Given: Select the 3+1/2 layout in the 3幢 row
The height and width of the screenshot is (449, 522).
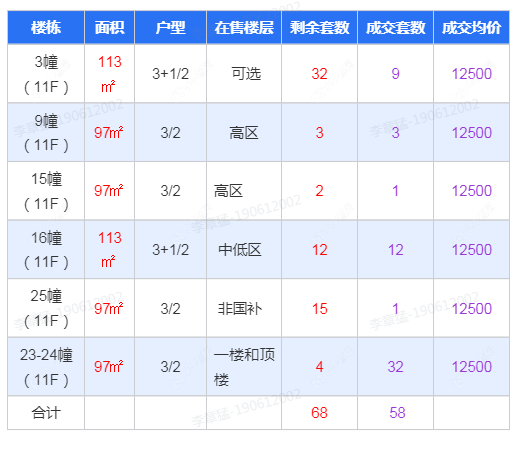Looking at the screenshot, I should [x=170, y=74].
